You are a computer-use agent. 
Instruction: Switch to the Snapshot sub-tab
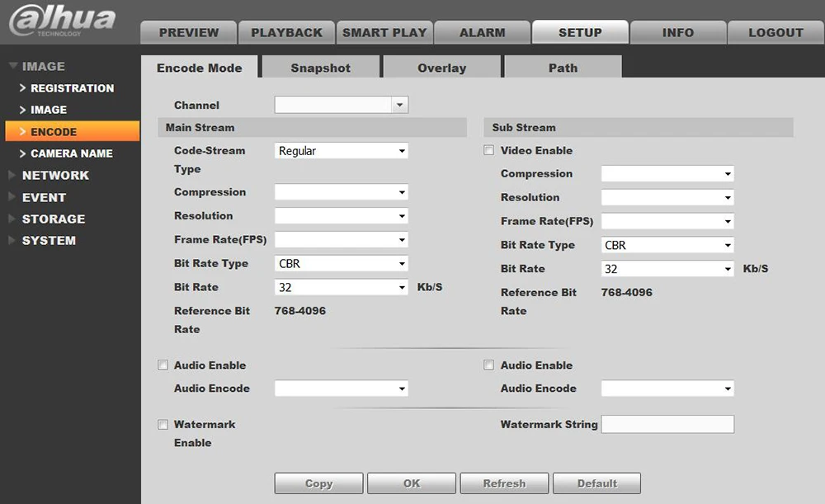(x=320, y=68)
